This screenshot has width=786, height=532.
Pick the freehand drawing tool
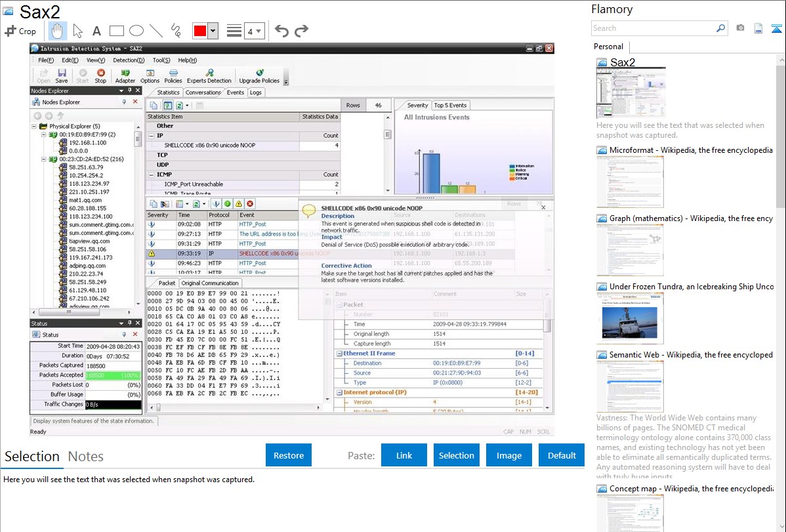[x=176, y=31]
